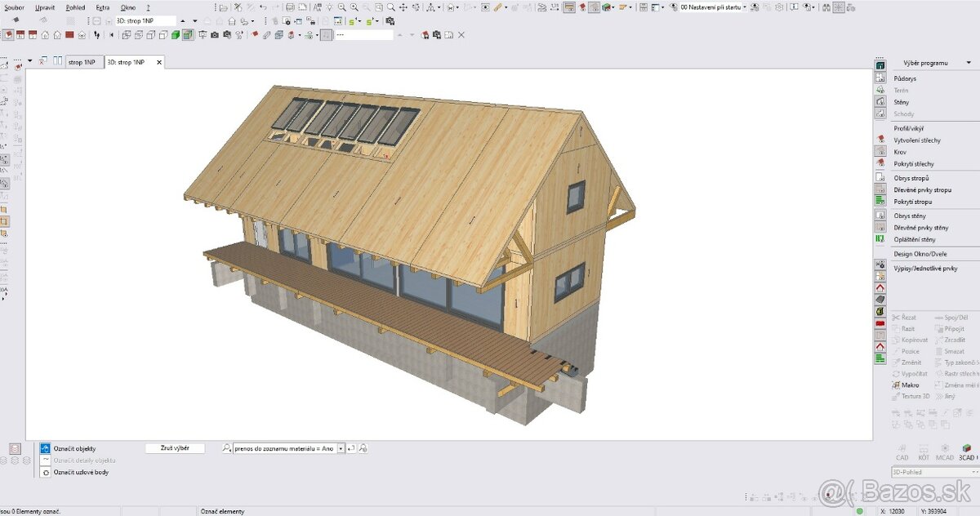Screen dimensions: 980x516
Task: Switch to the 'strop 1NP' tab
Action: (x=81, y=62)
